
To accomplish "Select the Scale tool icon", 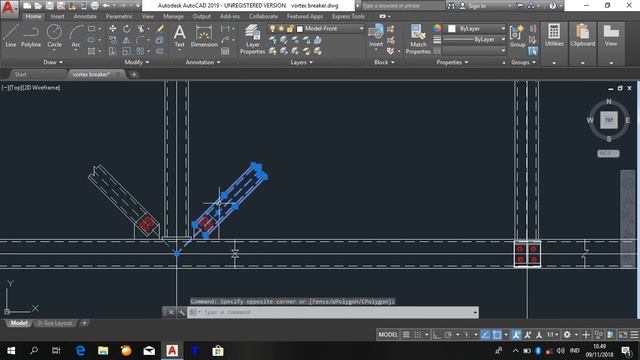I will click(x=127, y=51).
